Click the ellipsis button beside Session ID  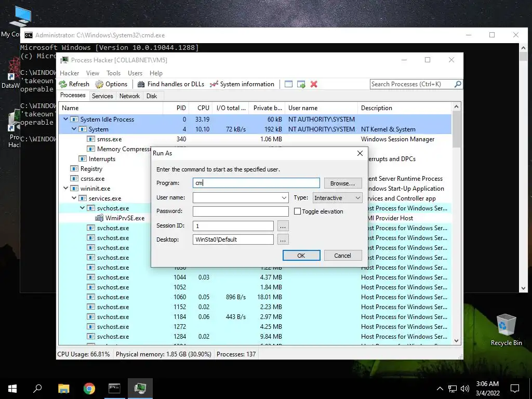(x=283, y=225)
